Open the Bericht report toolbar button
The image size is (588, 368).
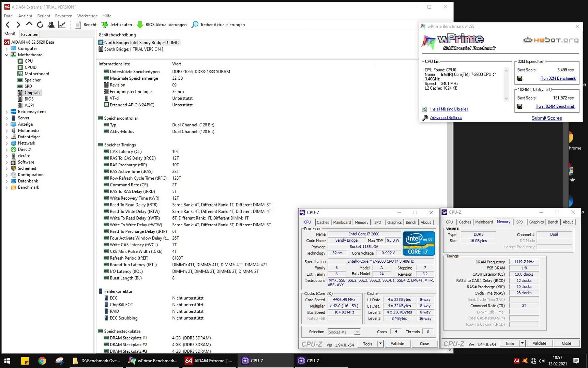click(86, 25)
